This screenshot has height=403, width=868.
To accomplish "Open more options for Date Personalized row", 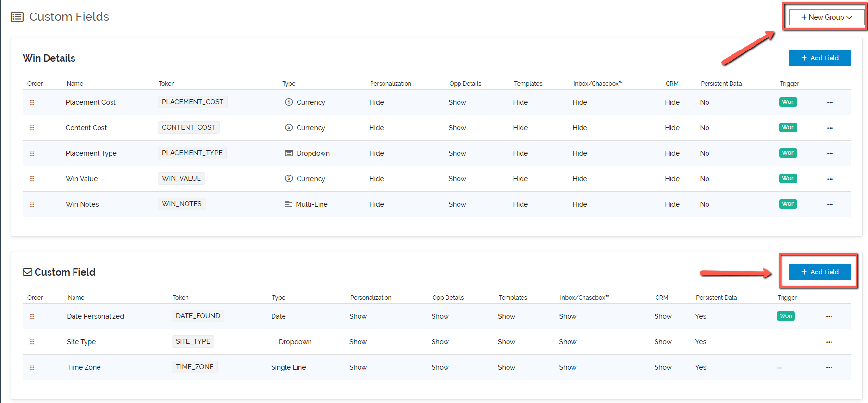I will [x=829, y=316].
